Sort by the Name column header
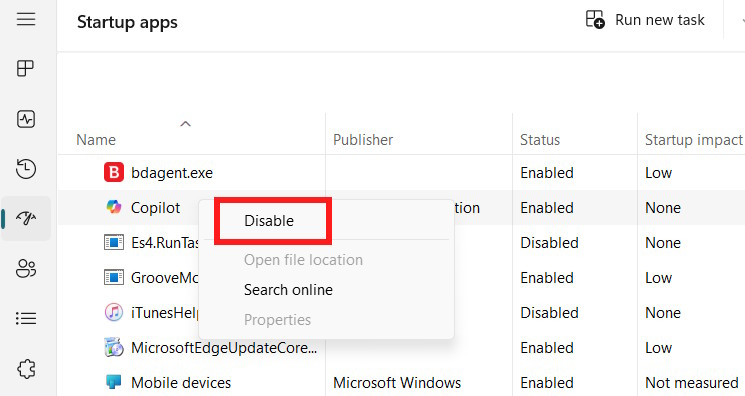The image size is (745, 396). pyautogui.click(x=96, y=140)
